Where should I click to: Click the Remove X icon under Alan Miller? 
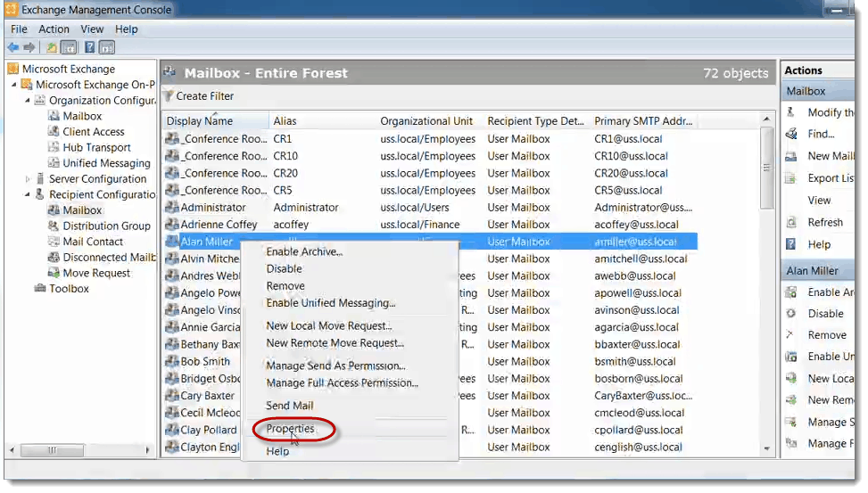790,334
